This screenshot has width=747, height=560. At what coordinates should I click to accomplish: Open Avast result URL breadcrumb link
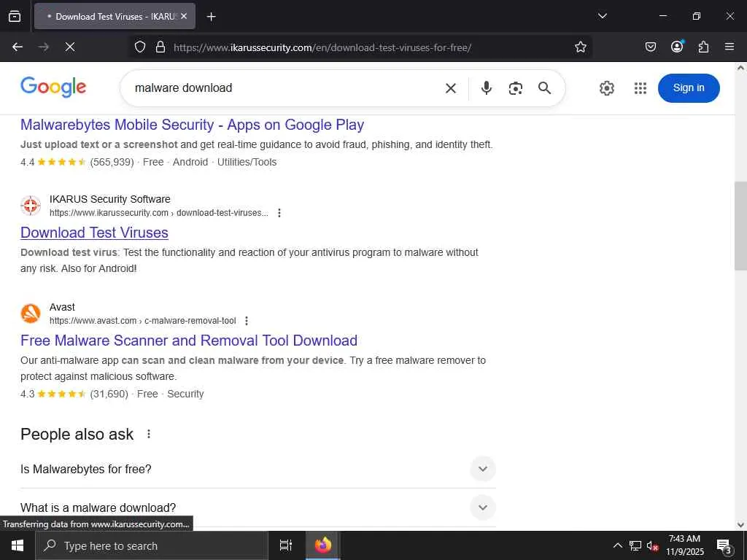point(142,321)
